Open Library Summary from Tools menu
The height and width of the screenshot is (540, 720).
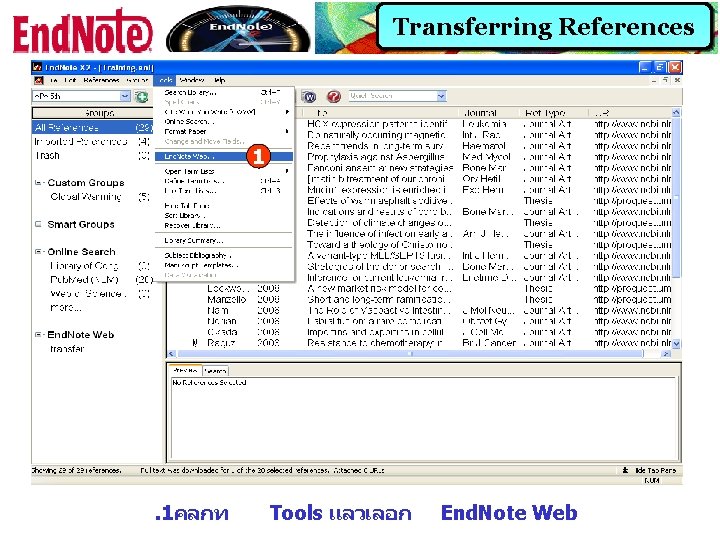pos(224,241)
